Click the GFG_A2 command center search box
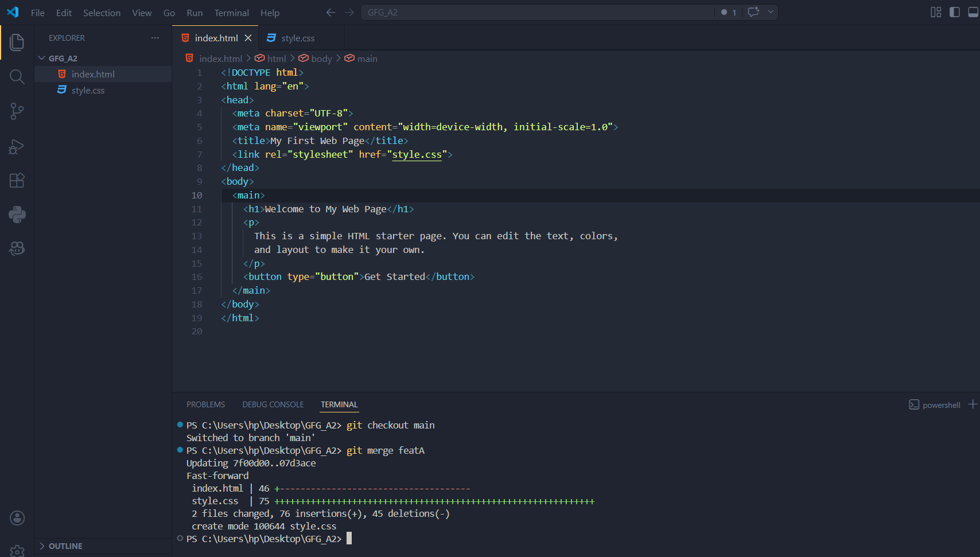 tap(538, 12)
